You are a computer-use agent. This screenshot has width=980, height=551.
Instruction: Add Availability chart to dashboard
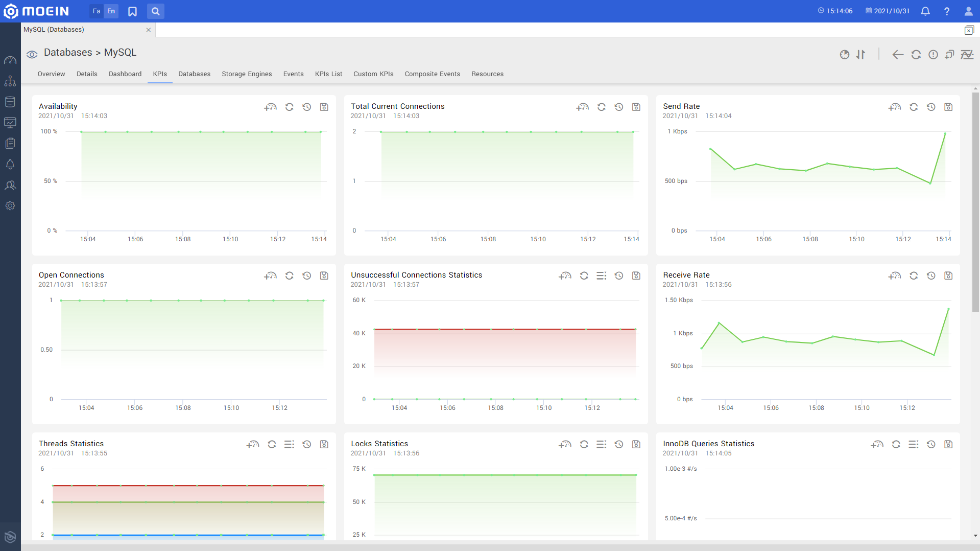tap(270, 107)
